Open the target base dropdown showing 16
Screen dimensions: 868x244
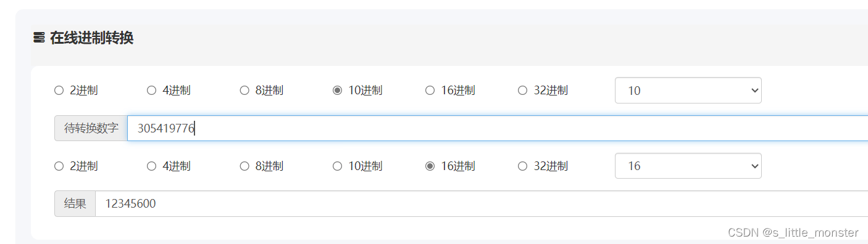tap(688, 166)
